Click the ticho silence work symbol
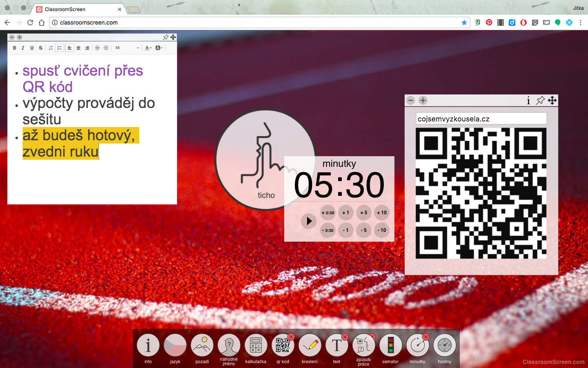 265,160
